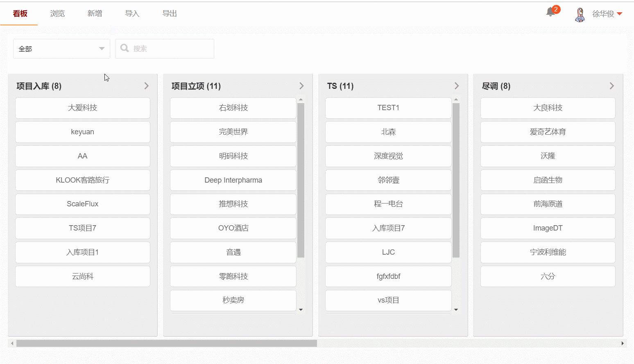Image resolution: width=634 pixels, height=364 pixels.
Task: Expand the 项目立项 column chevron
Action: tap(301, 86)
